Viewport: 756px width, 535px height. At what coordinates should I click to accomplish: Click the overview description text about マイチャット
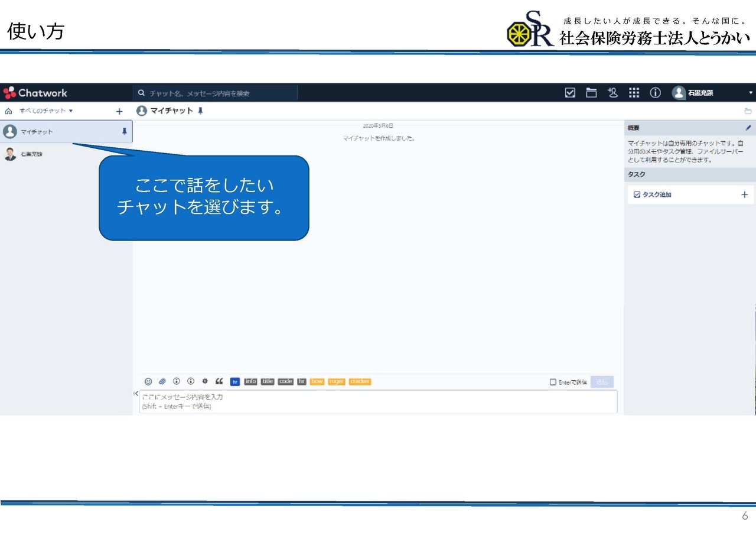(686, 151)
